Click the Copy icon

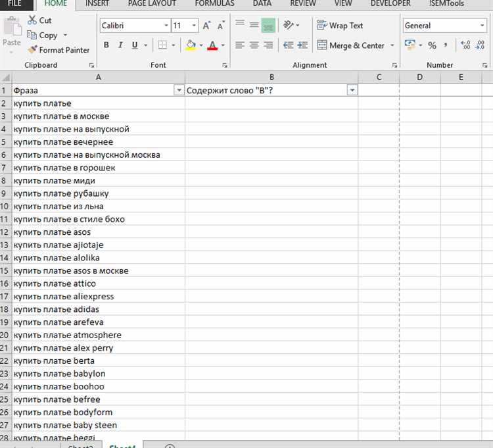coord(32,35)
